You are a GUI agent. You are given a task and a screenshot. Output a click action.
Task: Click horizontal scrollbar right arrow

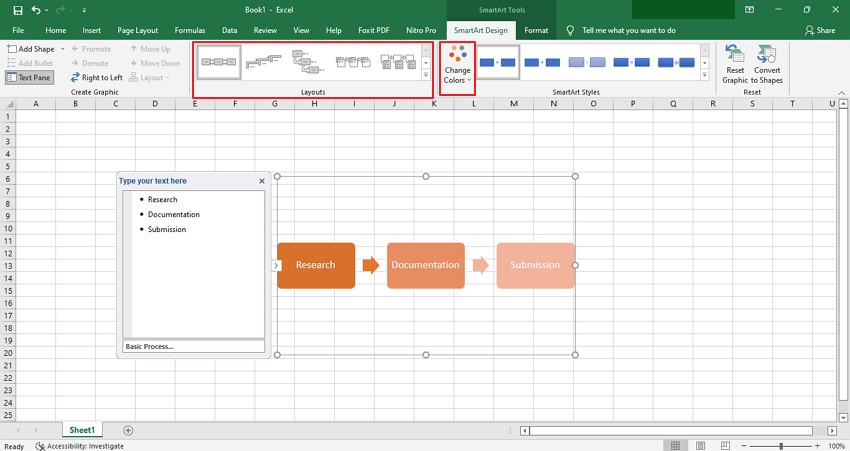[832, 430]
